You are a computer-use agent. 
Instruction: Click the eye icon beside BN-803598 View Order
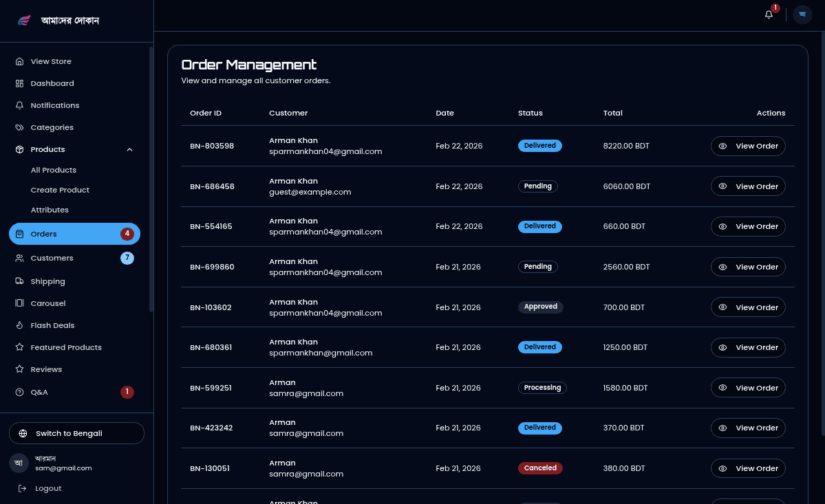pos(722,146)
